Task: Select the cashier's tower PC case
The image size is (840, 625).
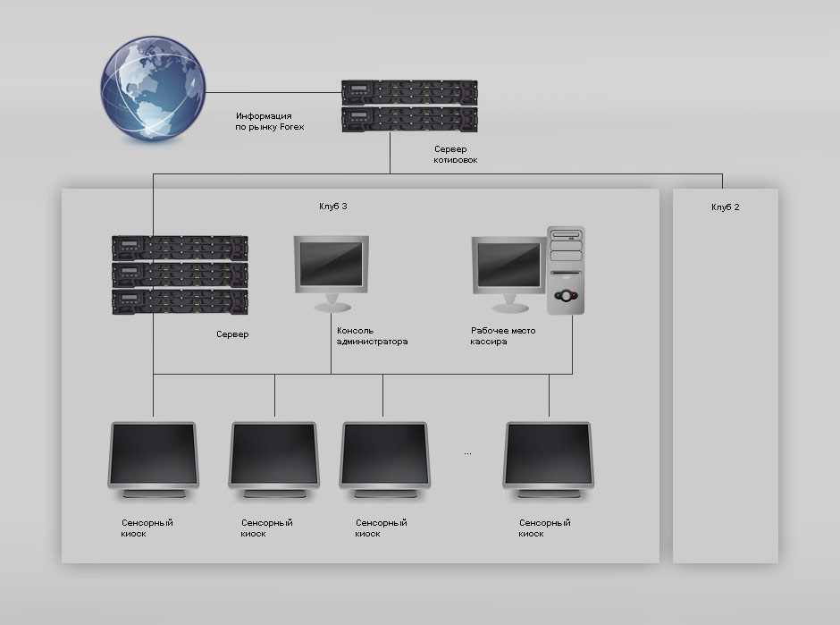Action: click(566, 270)
